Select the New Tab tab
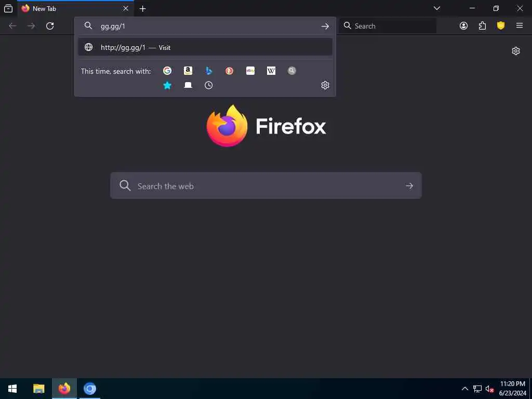Screen dimensions: 532x399 point(75,8)
